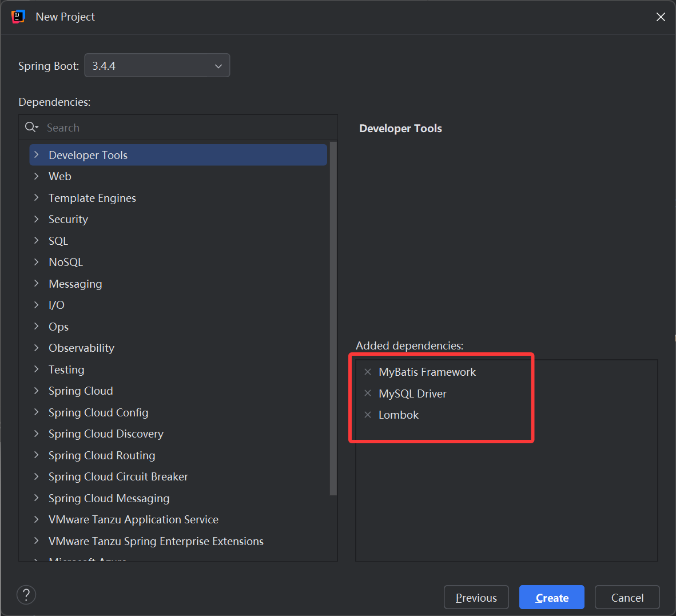This screenshot has height=616, width=676.
Task: Click the IntelliJ IDEA logo icon
Action: click(18, 17)
